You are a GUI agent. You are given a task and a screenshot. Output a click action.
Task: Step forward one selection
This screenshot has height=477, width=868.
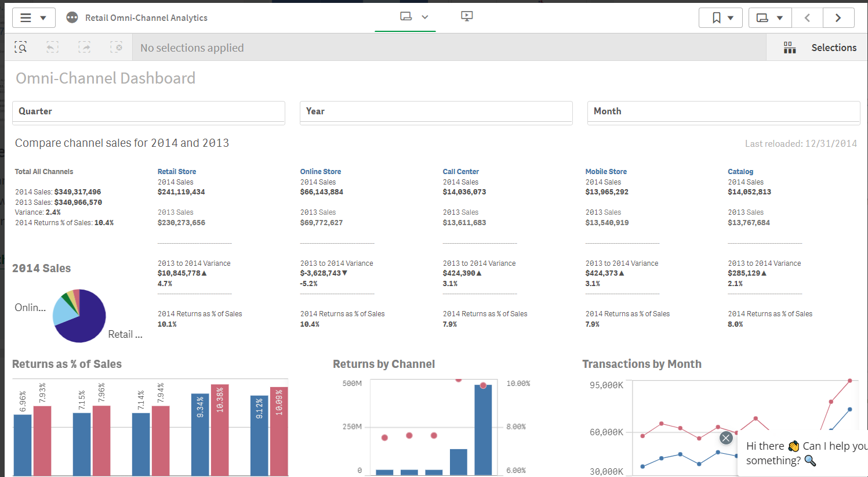pyautogui.click(x=85, y=48)
